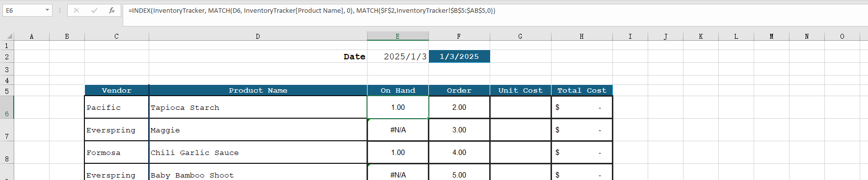Select column B header
Screen dimensions: 868x180
pyautogui.click(x=67, y=36)
